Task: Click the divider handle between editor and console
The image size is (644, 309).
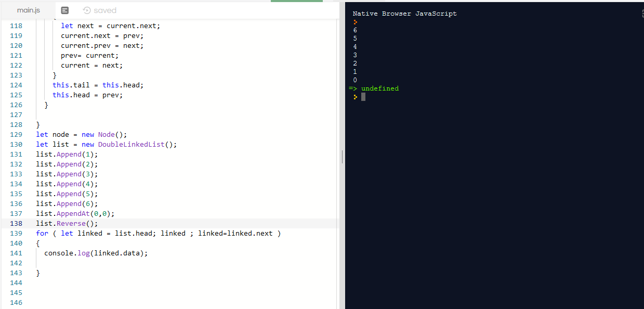Action: (x=342, y=156)
